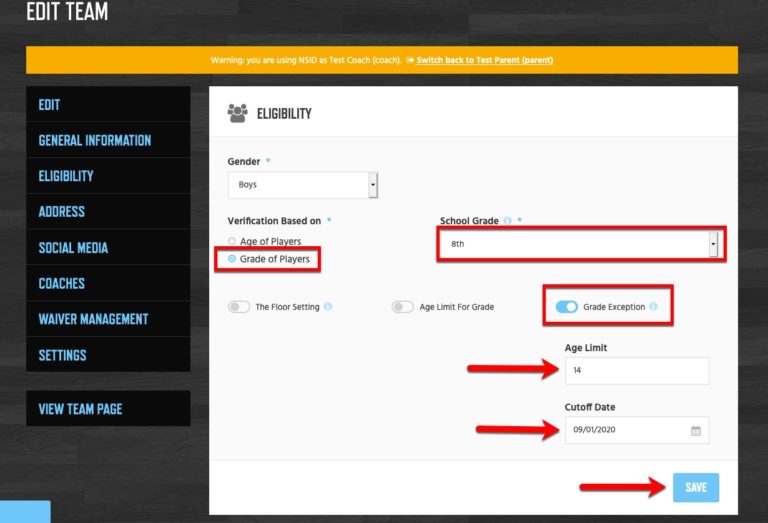Select Age of Players radio button
Screen dimensions: 768x523
tap(232, 242)
